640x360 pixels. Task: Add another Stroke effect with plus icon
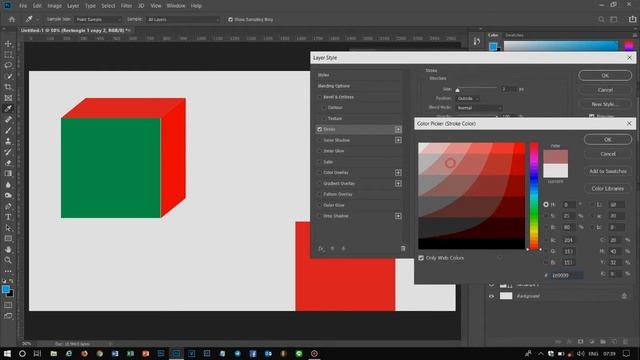pos(398,129)
